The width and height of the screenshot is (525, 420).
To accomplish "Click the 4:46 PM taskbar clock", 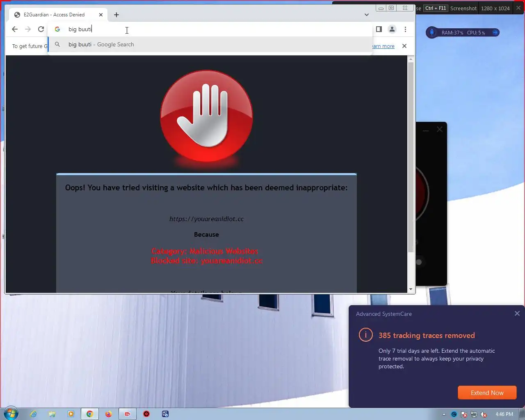I will (504, 414).
